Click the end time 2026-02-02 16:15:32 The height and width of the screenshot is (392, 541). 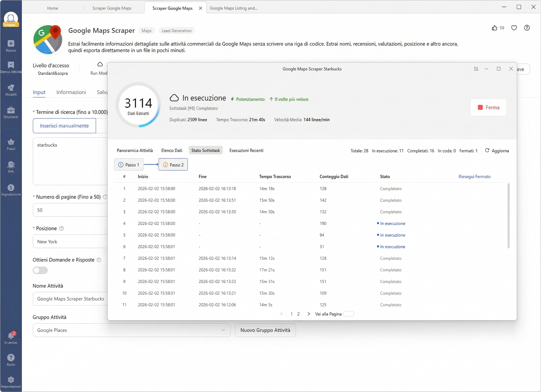(217, 270)
